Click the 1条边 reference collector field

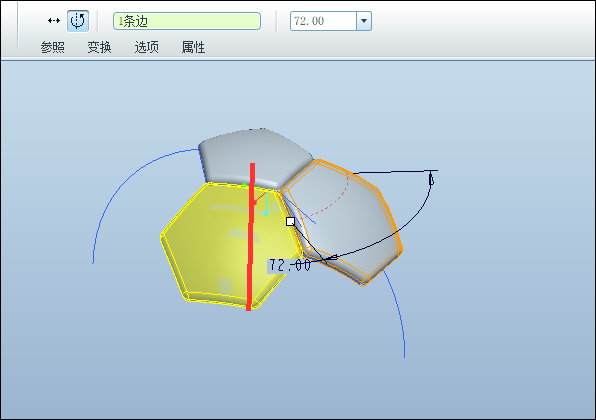coord(187,21)
